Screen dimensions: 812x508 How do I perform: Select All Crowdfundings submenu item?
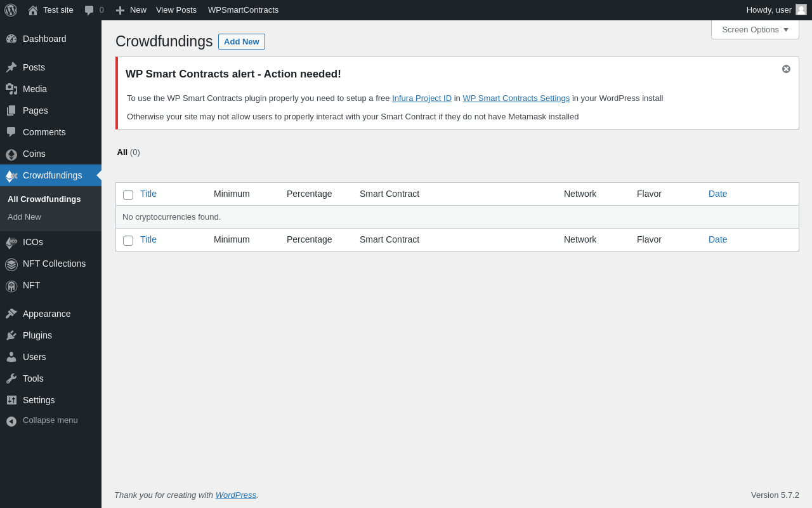[44, 199]
